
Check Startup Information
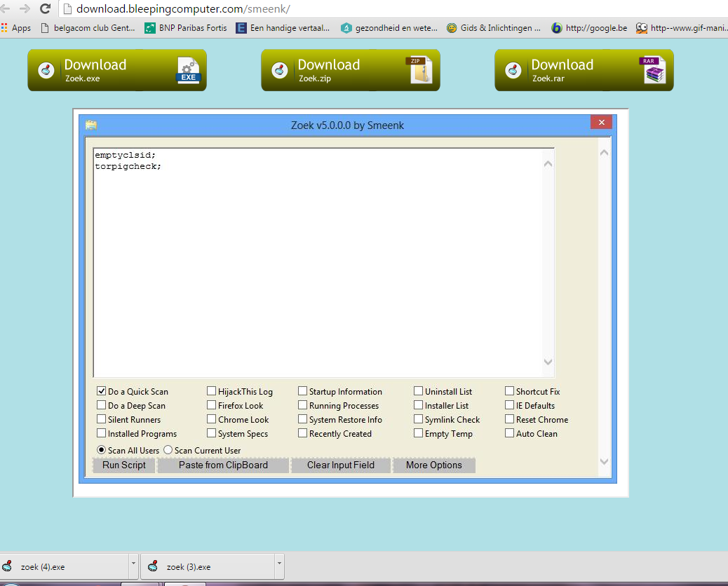pyautogui.click(x=302, y=391)
